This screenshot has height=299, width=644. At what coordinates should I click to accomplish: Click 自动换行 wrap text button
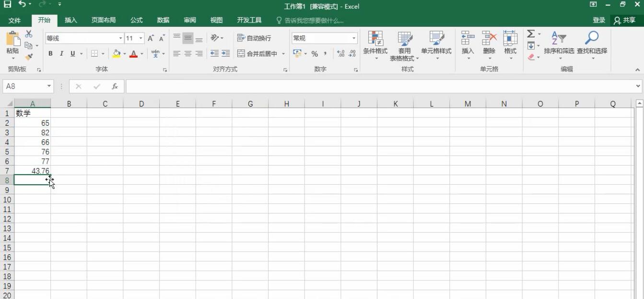coord(254,38)
